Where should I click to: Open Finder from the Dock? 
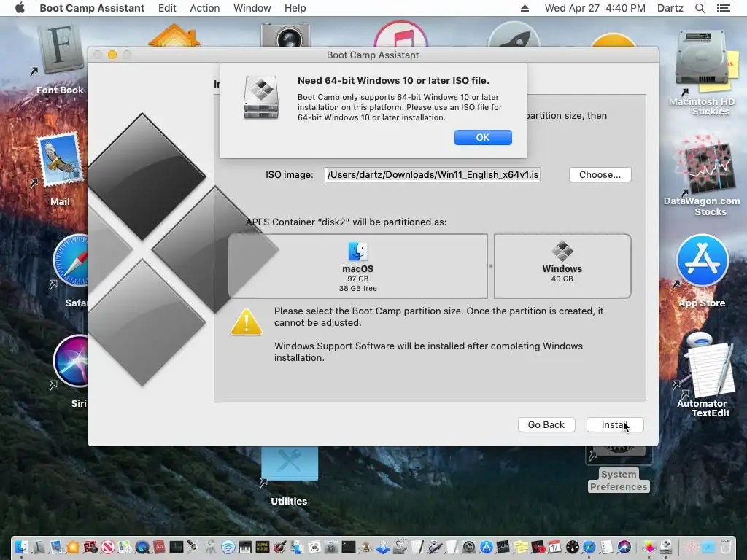(x=21, y=547)
